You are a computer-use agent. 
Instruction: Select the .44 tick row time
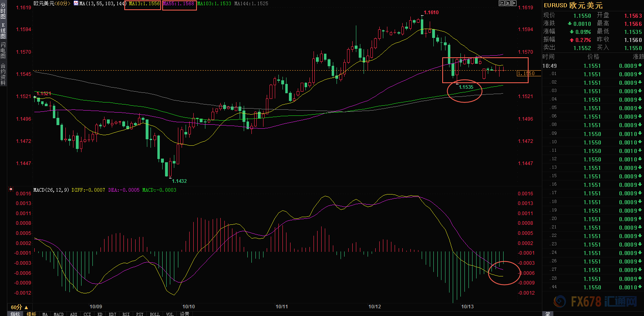(554, 287)
